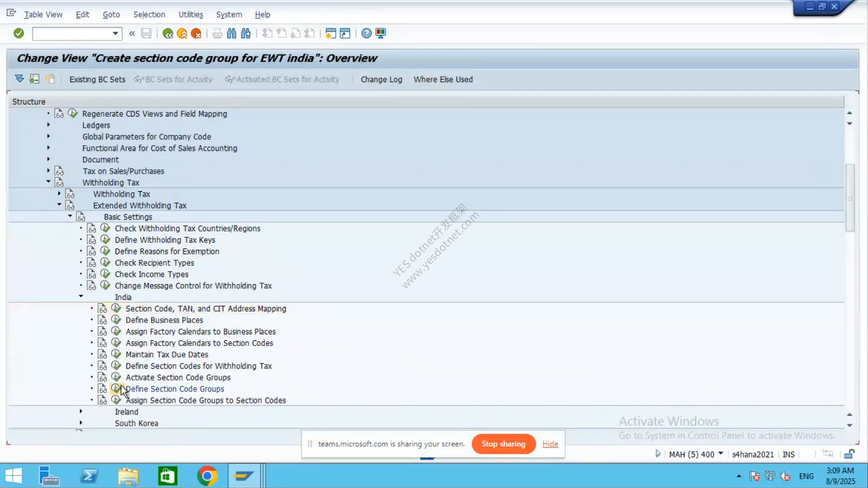Image resolution: width=868 pixels, height=488 pixels.
Task: Open documentation icon for Maintain Tax Due Dates
Action: coord(103,354)
